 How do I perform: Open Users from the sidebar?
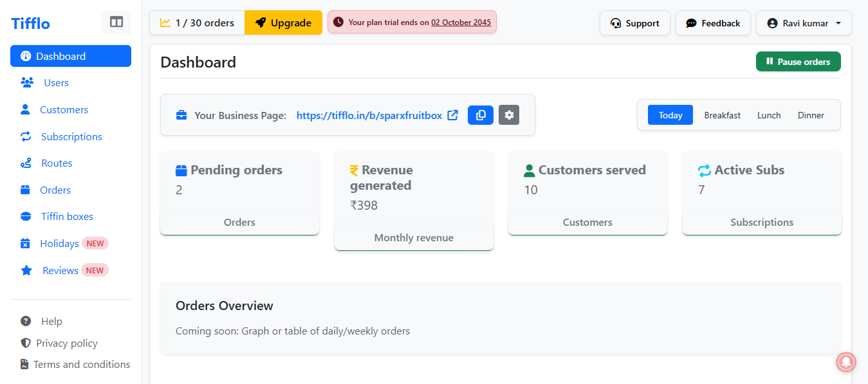click(x=56, y=83)
